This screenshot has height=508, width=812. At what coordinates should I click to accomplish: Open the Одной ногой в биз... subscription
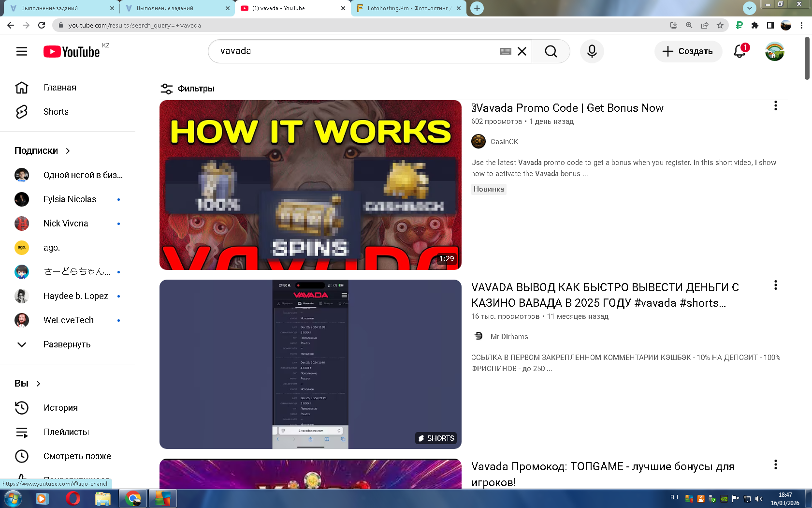tap(68, 175)
